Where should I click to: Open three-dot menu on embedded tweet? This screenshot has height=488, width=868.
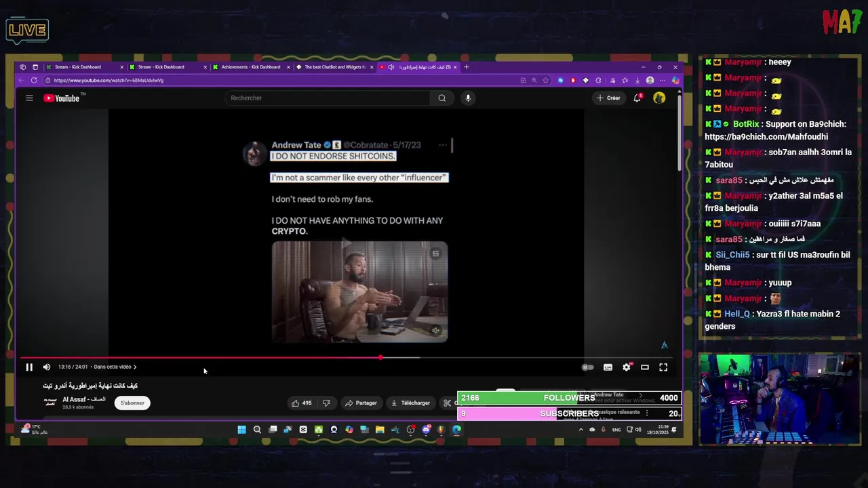coord(443,144)
